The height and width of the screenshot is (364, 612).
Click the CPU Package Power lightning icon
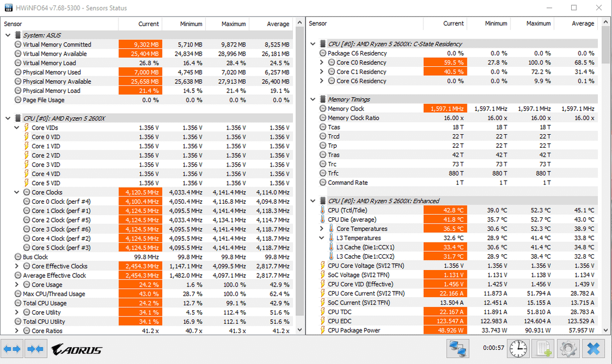pyautogui.click(x=323, y=330)
